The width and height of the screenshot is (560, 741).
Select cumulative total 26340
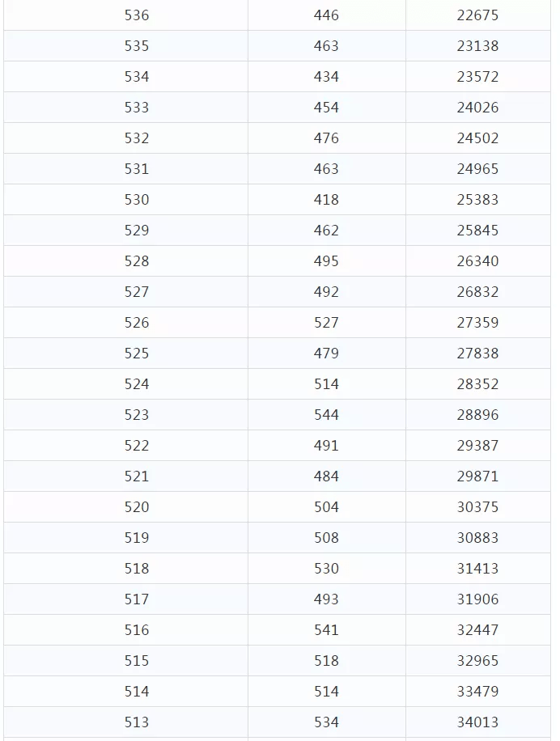(x=477, y=261)
